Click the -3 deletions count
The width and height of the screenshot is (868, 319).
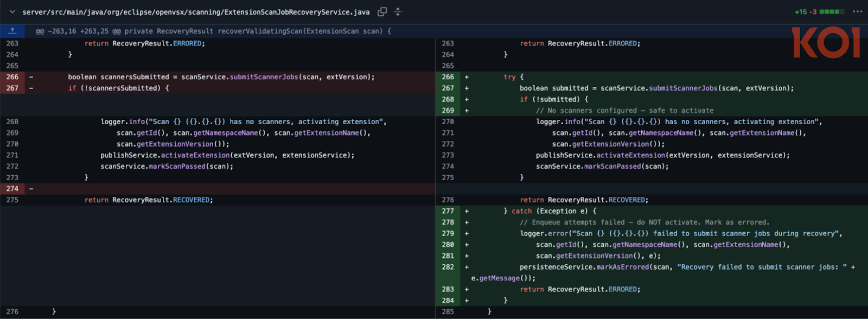(813, 11)
